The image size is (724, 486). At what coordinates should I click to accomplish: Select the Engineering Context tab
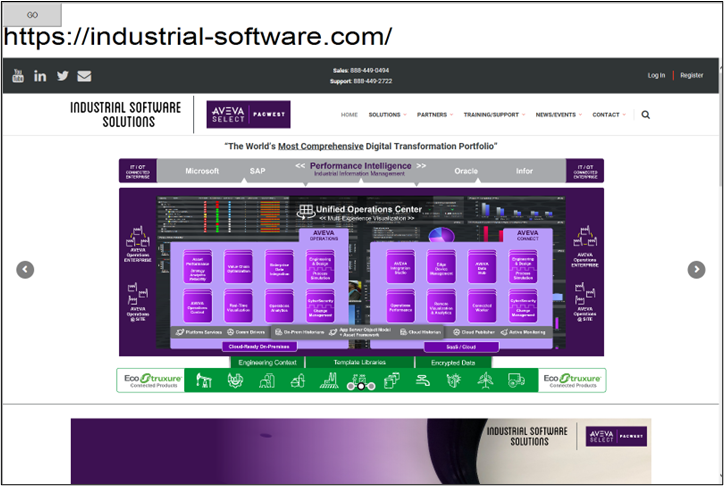pos(267,362)
